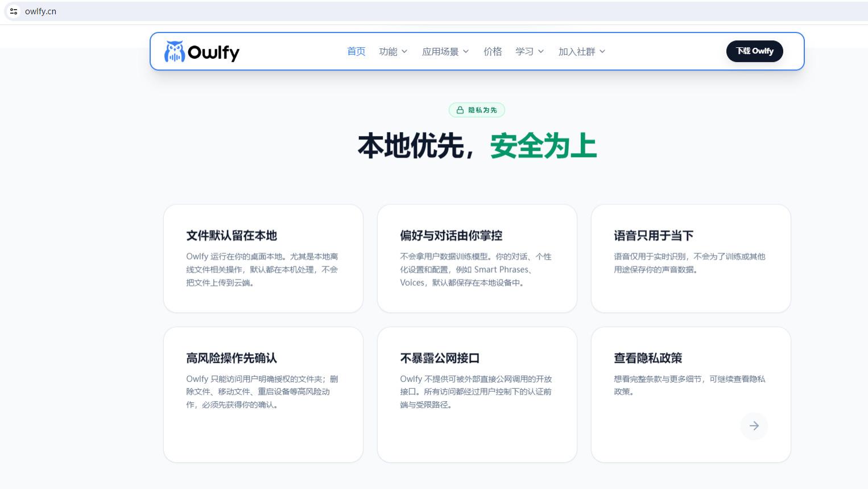Image resolution: width=868 pixels, height=489 pixels.
Task: Click the 本地优先 heading text
Action: pos(411,146)
